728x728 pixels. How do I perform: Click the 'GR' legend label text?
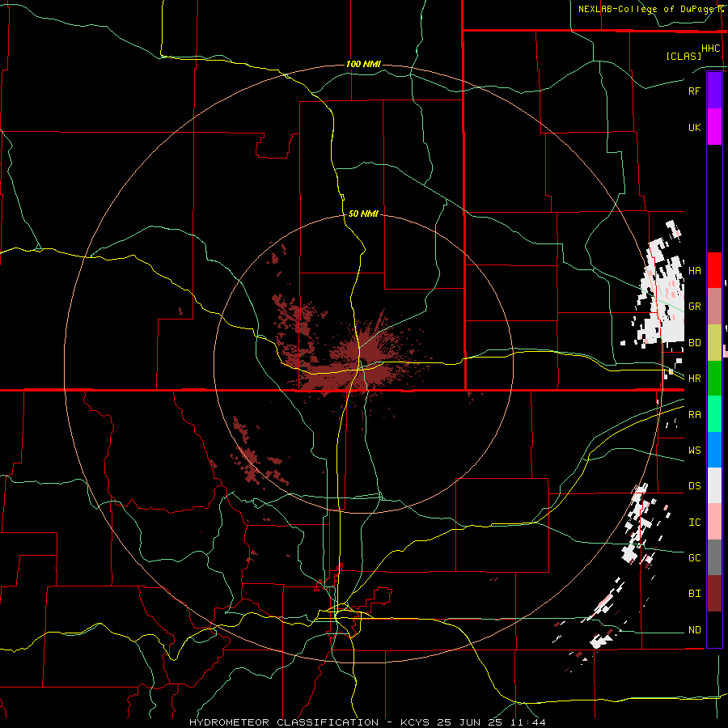coord(694,307)
